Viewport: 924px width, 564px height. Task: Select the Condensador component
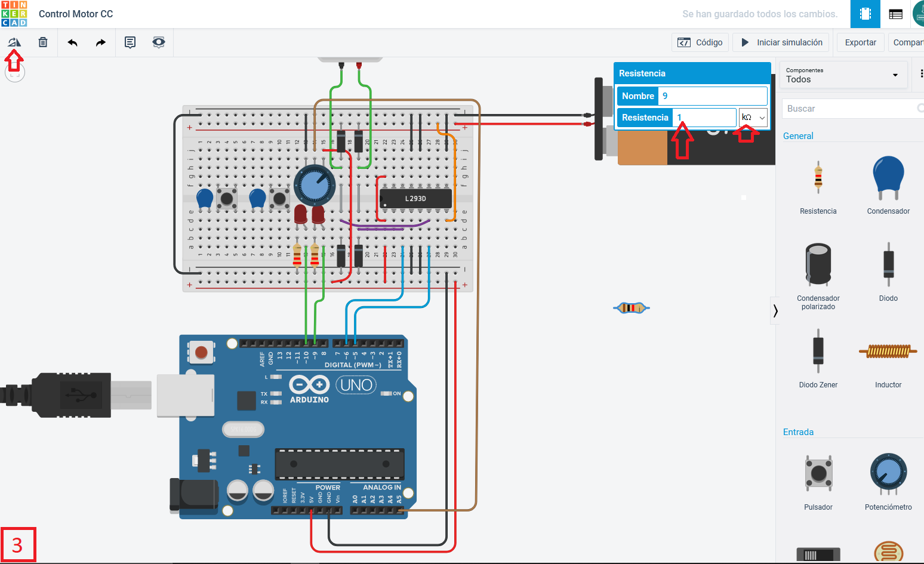(x=888, y=186)
